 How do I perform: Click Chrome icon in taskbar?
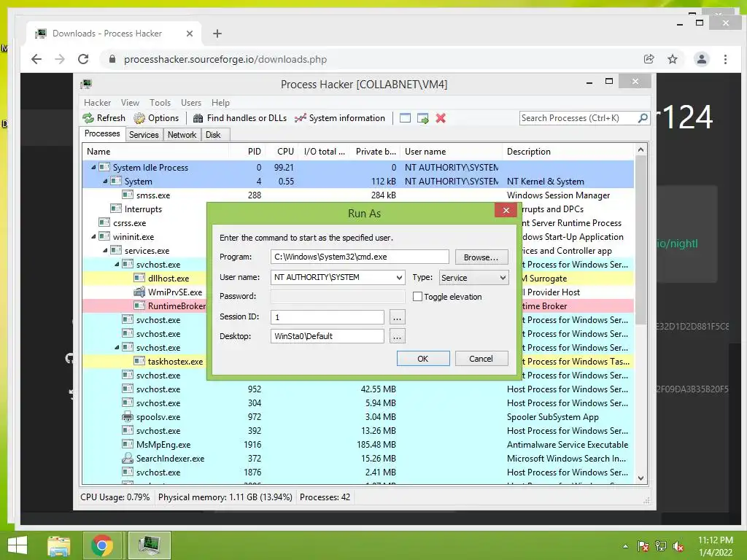[x=102, y=545]
